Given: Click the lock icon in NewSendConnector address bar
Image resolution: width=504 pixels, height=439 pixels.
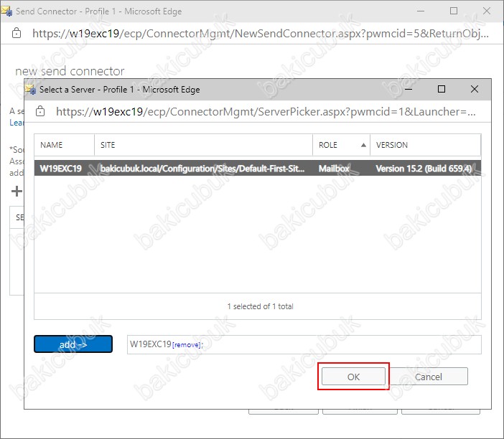Looking at the screenshot, I should pyautogui.click(x=17, y=33).
